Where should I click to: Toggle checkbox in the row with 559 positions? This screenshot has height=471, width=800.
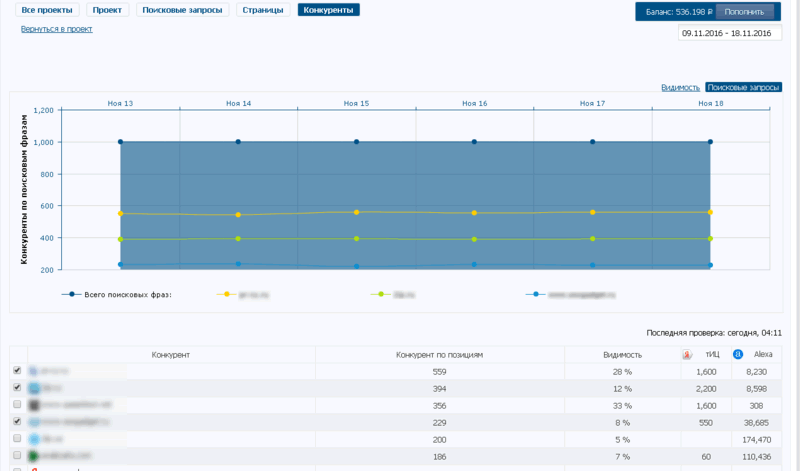click(x=17, y=370)
